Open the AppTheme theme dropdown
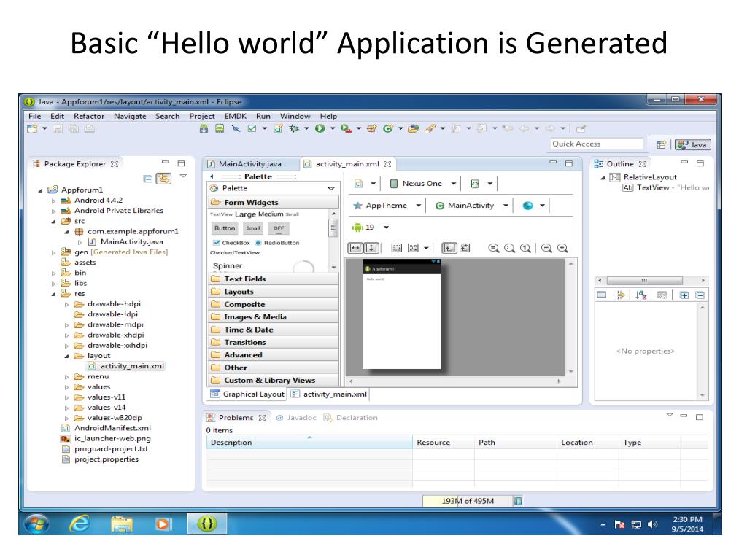747x560 pixels. (x=387, y=206)
